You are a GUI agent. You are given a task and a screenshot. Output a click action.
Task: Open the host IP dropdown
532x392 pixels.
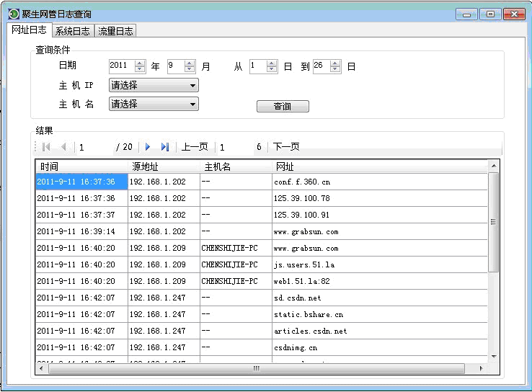click(192, 85)
